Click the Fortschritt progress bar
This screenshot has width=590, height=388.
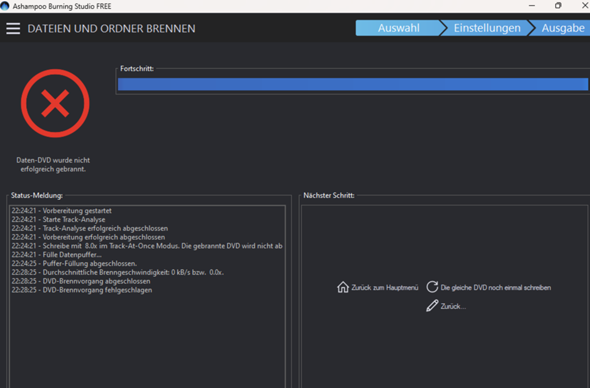tap(353, 84)
